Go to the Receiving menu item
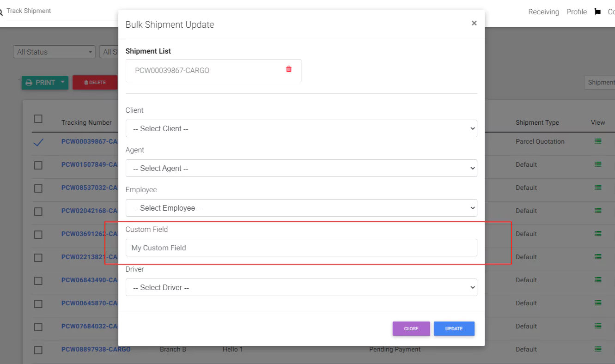 (543, 12)
